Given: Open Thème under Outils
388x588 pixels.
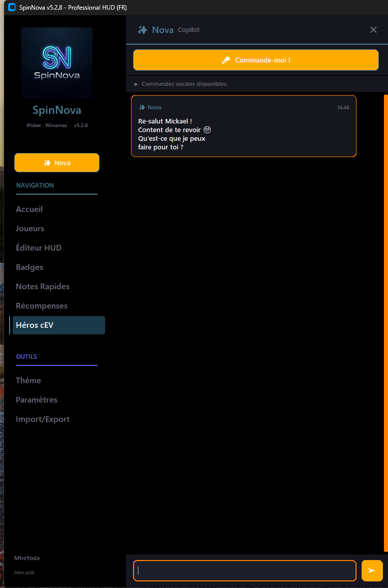Looking at the screenshot, I should pos(28,380).
